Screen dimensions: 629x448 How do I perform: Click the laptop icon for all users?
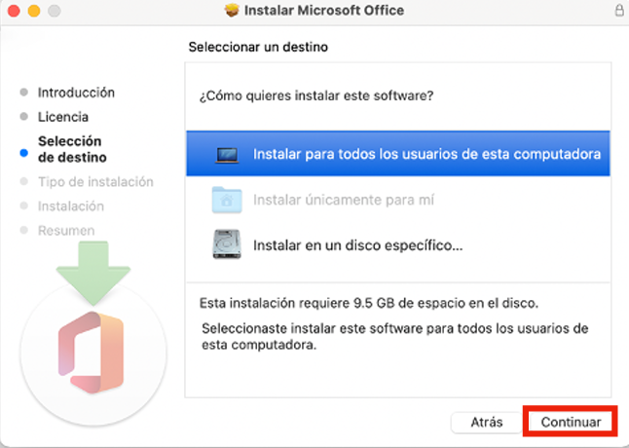pos(227,154)
